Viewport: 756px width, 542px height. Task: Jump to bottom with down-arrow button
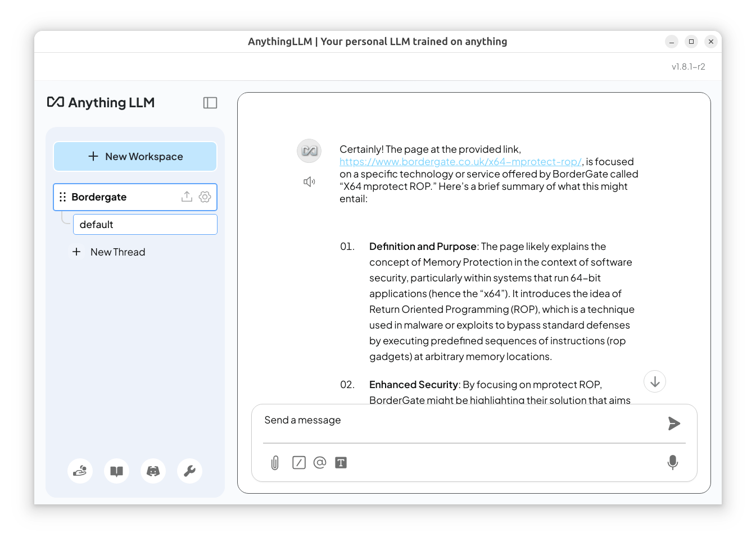point(655,382)
